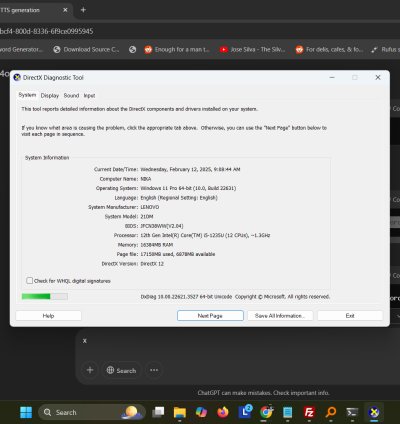Minimize the DirectX Diagnostic Tool window
The width and height of the screenshot is (400, 424).
(x=332, y=77)
